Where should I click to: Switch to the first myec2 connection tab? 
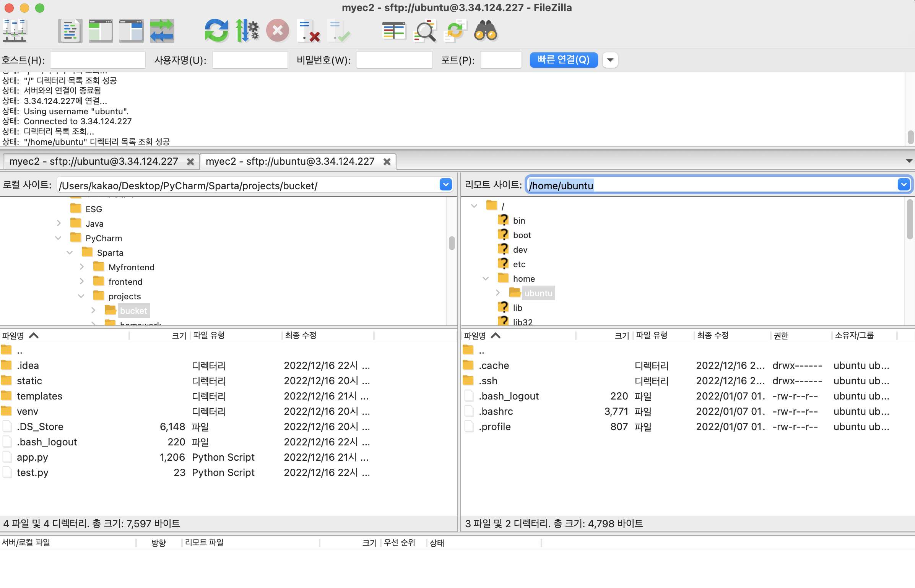(x=94, y=161)
